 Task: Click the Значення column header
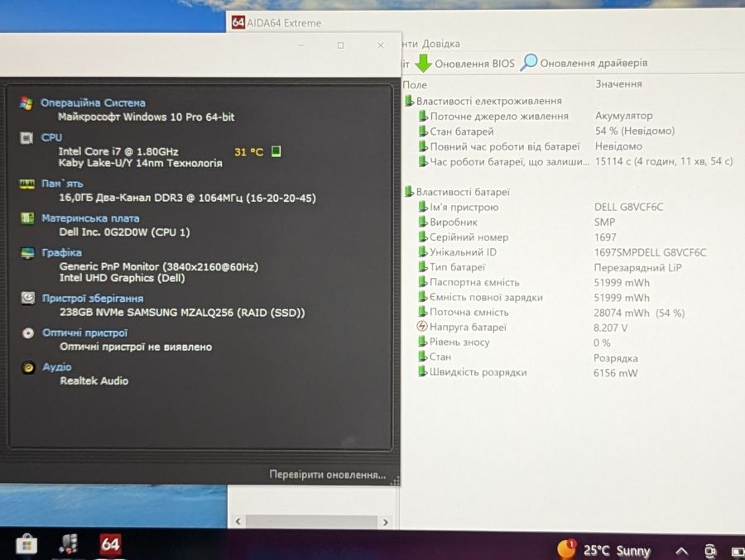click(x=618, y=84)
